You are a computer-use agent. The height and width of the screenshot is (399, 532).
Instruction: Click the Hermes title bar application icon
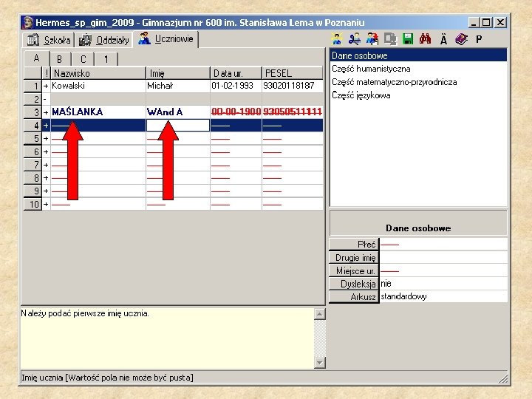[27, 22]
